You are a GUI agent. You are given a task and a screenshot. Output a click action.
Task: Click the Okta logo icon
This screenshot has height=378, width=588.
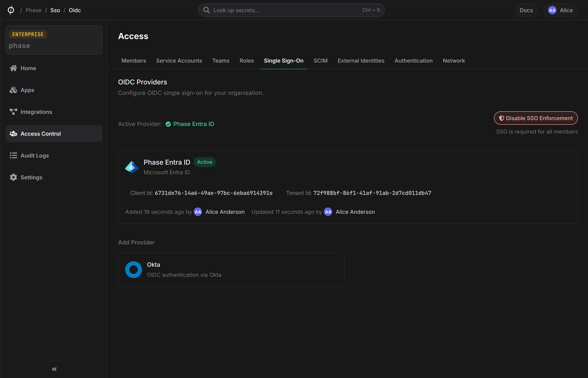point(134,269)
